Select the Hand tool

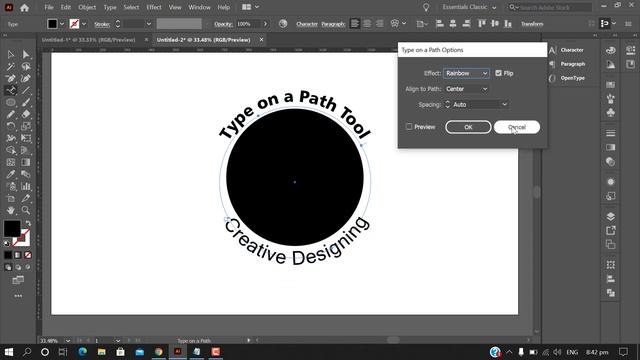(11, 210)
